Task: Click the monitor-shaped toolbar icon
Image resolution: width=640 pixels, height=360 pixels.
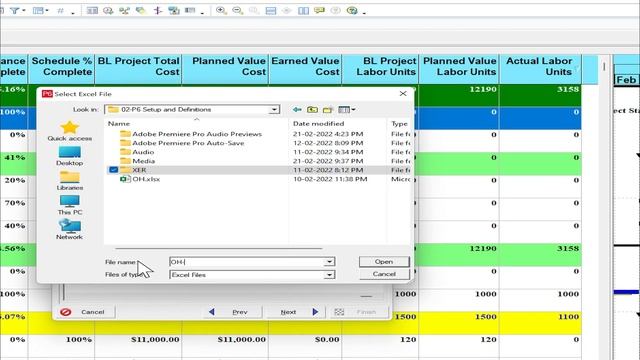Action: [x=174, y=11]
